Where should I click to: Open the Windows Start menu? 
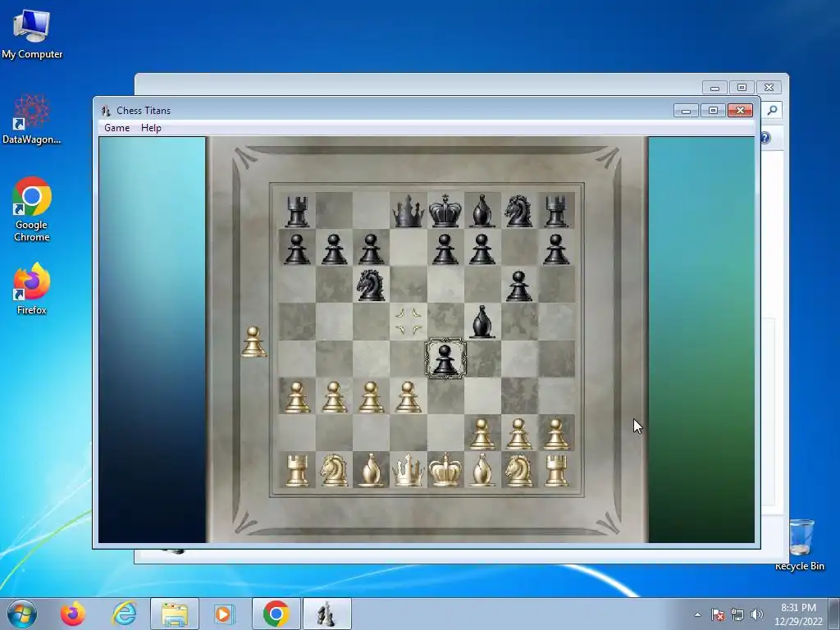coord(22,614)
